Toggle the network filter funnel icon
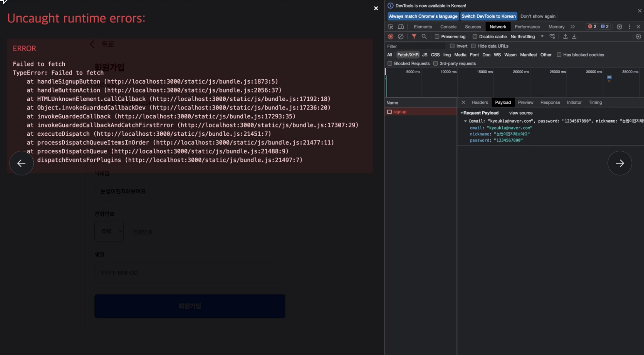Screen dimensions: 644x355 [x=414, y=37]
